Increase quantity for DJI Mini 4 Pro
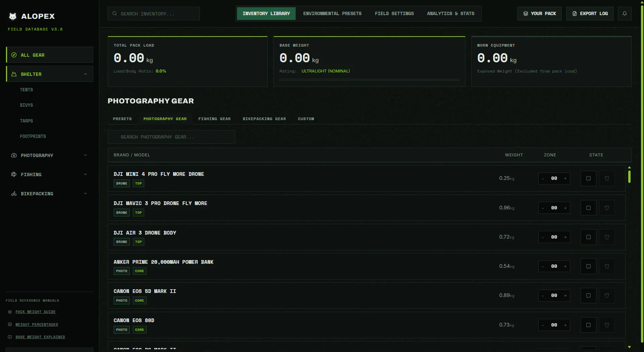The image size is (644, 352). click(x=565, y=179)
